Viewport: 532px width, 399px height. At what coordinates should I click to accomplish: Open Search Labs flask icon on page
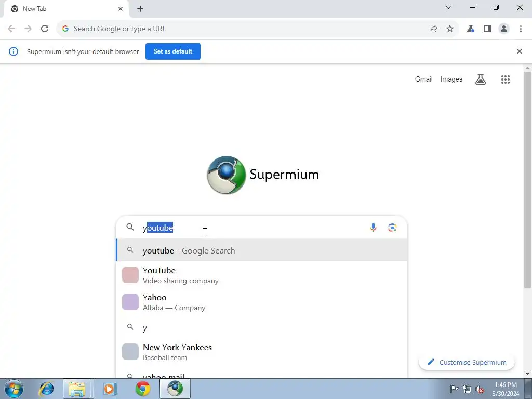tap(481, 79)
